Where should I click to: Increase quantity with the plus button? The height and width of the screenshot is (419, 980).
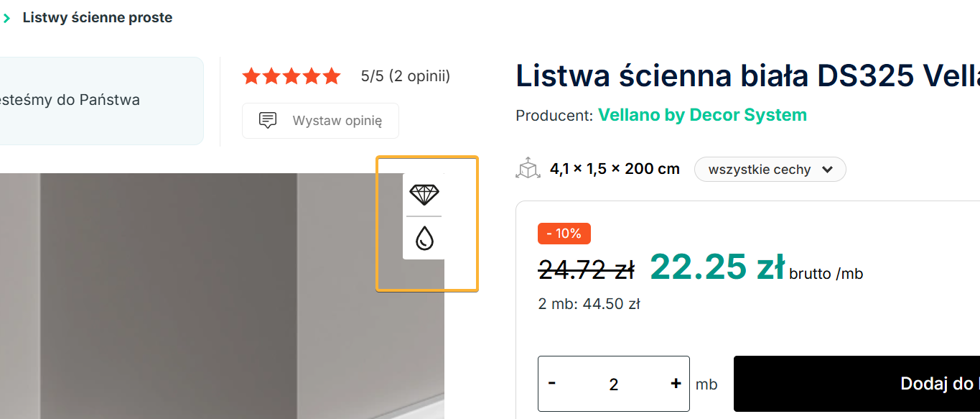click(676, 383)
